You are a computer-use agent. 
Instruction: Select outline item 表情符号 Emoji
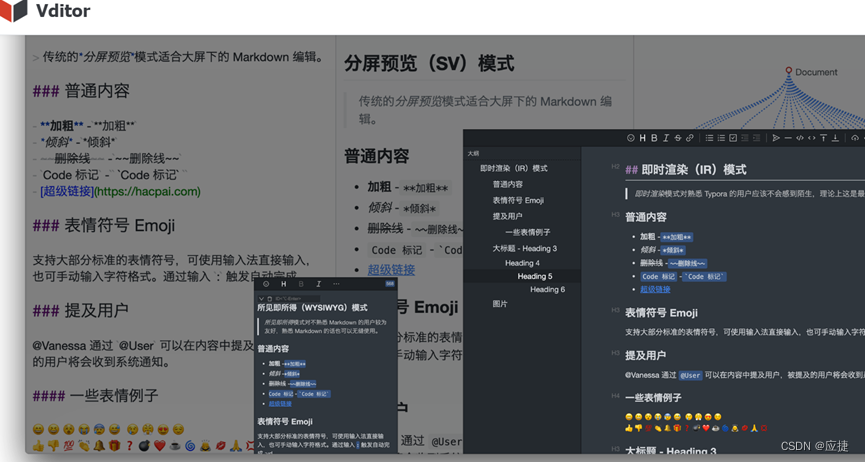click(518, 200)
